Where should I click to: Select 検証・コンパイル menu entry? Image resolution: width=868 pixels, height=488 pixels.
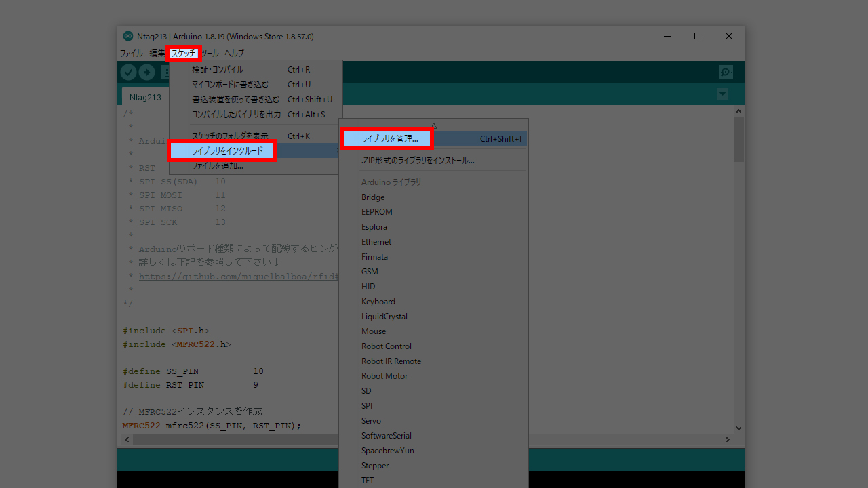pos(217,69)
